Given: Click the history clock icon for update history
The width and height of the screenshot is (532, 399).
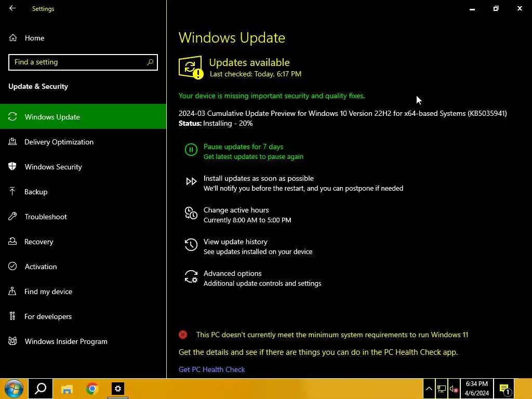Looking at the screenshot, I should tap(191, 245).
